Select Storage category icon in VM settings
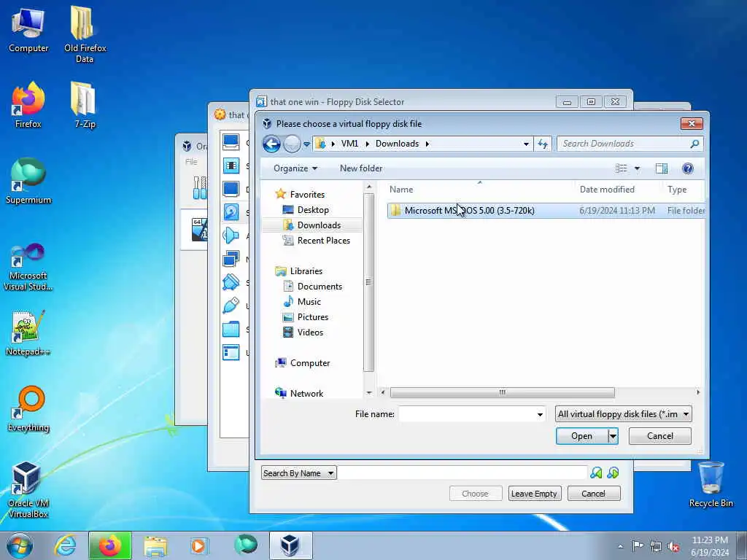This screenshot has width=747, height=560. coord(231,212)
